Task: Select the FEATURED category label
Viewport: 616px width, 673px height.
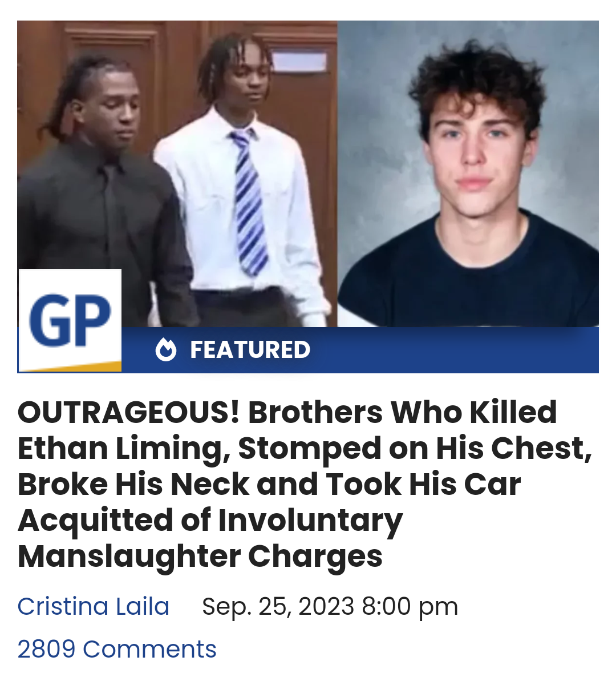Action: point(250,350)
